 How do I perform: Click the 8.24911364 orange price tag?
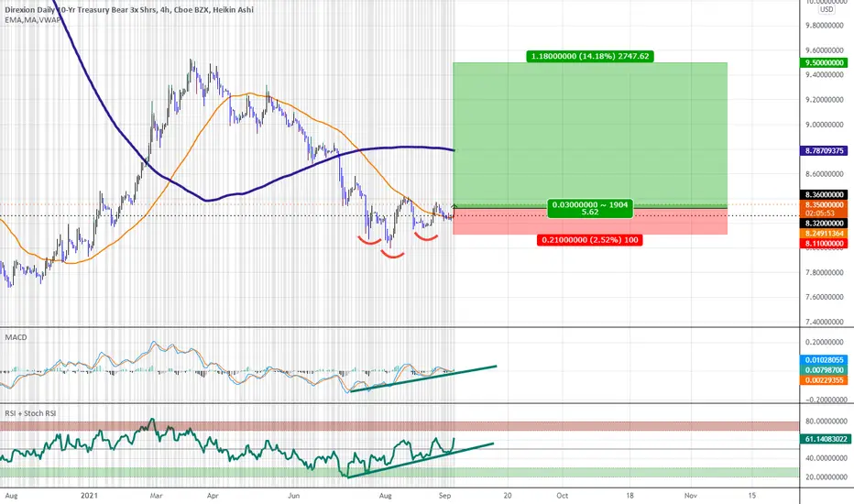coord(825,233)
